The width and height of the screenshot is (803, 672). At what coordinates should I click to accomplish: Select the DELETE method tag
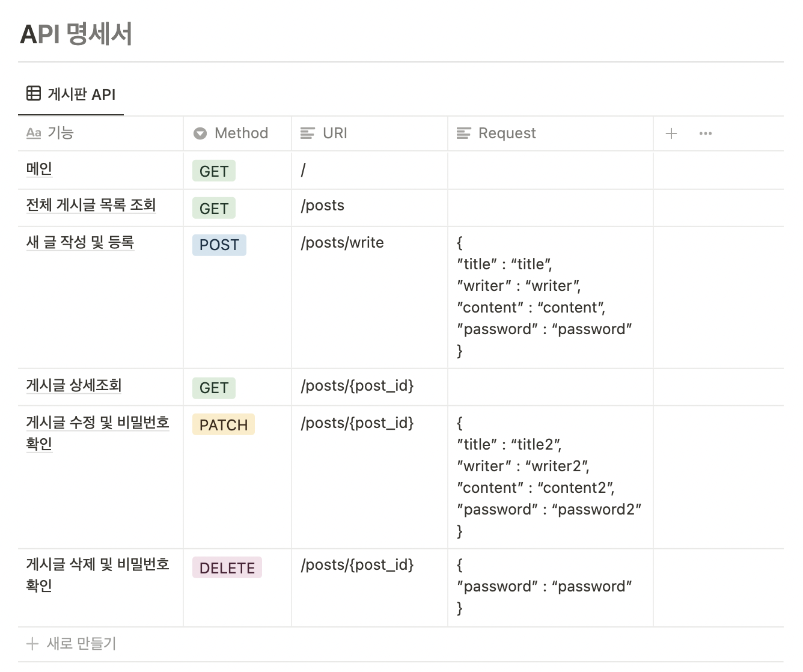227,568
